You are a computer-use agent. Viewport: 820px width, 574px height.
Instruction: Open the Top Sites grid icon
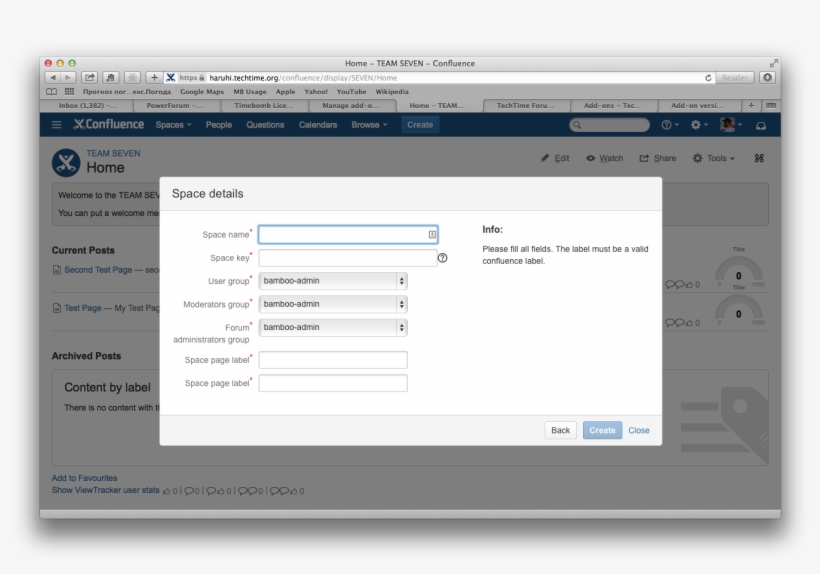[69, 91]
